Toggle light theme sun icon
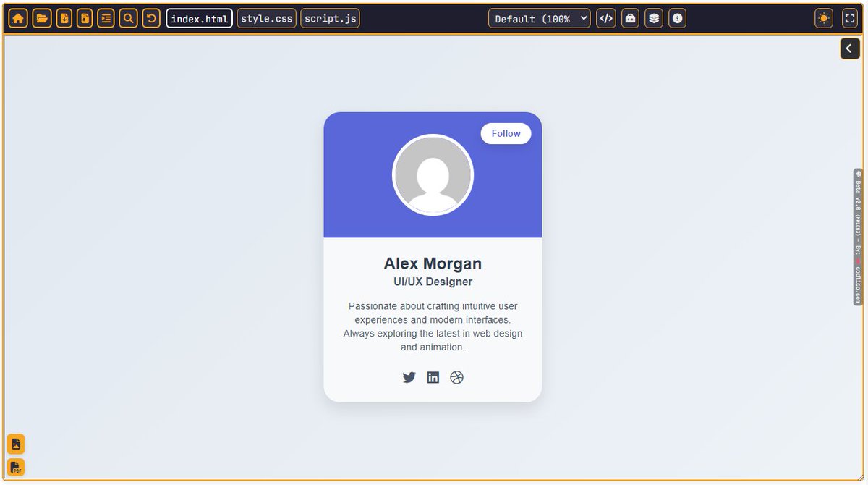 tap(824, 19)
